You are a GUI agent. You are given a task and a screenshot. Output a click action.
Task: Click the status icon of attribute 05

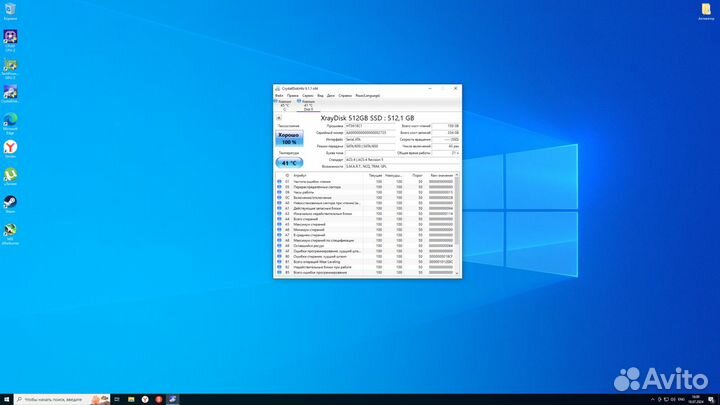279,187
